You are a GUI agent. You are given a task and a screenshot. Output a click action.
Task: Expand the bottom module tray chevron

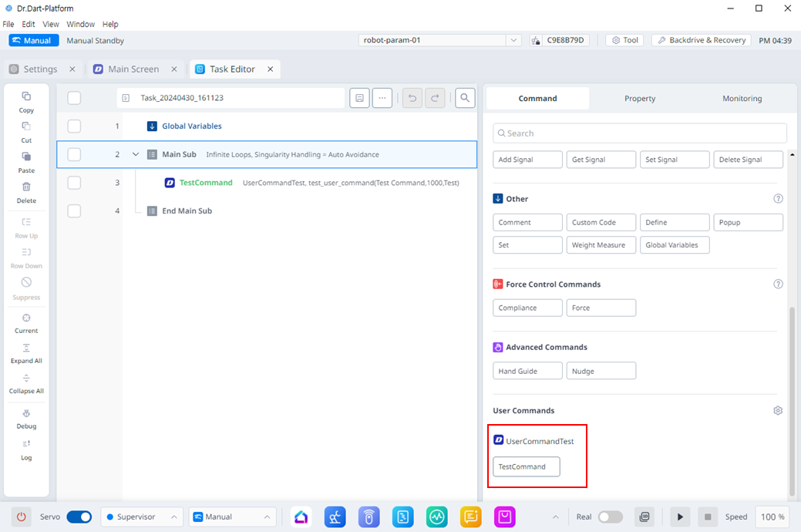click(555, 517)
